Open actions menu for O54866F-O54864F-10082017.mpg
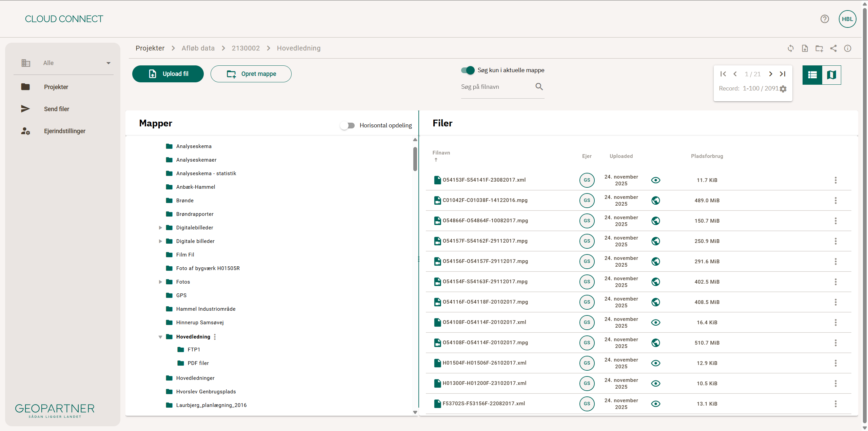Image resolution: width=868 pixels, height=431 pixels. point(835,221)
